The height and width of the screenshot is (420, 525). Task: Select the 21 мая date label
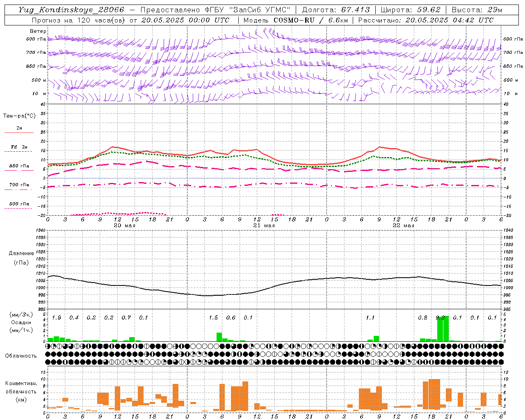(x=264, y=226)
